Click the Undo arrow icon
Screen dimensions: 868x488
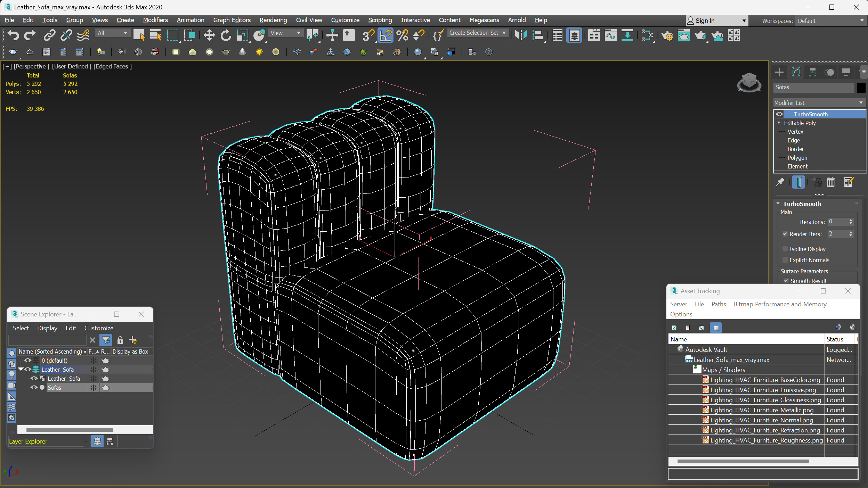pyautogui.click(x=13, y=35)
